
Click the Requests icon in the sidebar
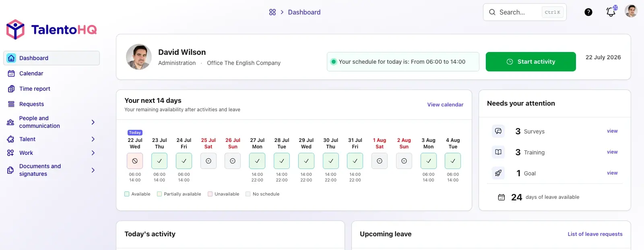pos(11,104)
